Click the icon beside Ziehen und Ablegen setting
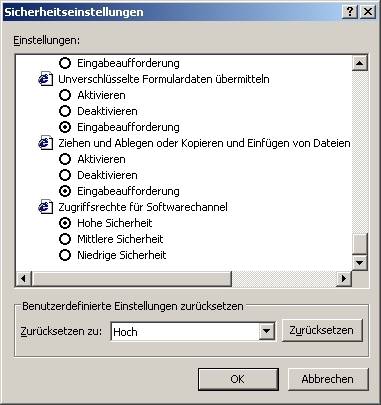The height and width of the screenshot is (405, 381). pos(46,143)
